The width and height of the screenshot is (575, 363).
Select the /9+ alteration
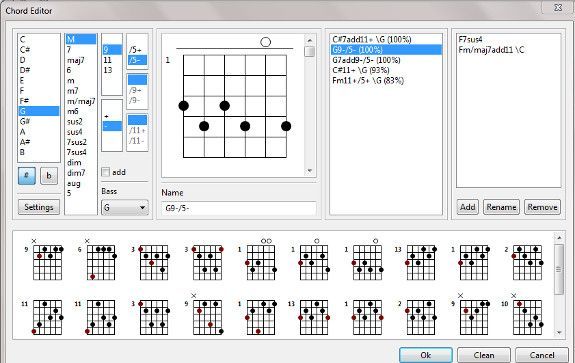pos(137,90)
